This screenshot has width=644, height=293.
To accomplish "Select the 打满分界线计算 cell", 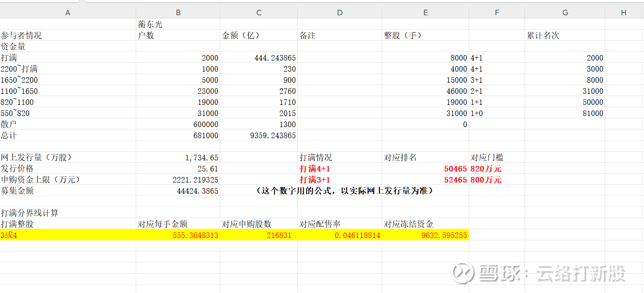I will [x=68, y=213].
